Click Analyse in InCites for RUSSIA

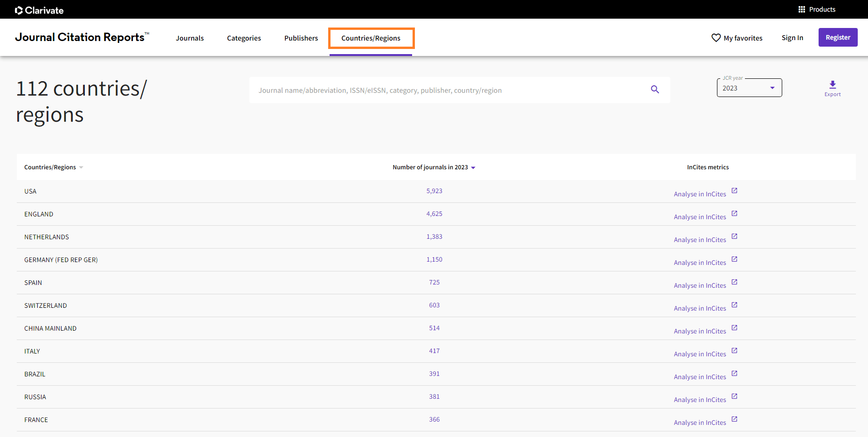point(700,400)
